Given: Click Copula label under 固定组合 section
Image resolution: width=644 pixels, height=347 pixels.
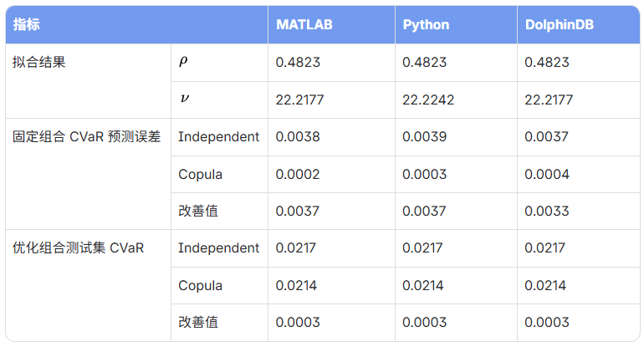Looking at the screenshot, I should (200, 175).
